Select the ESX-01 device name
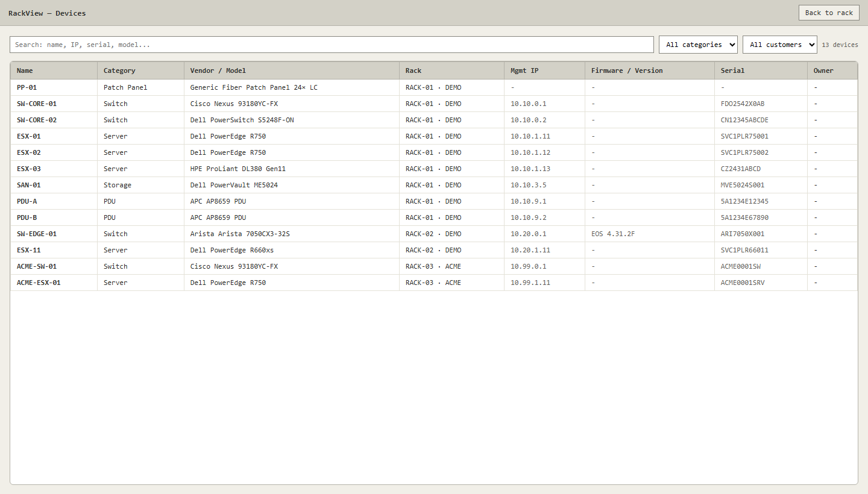 click(29, 136)
